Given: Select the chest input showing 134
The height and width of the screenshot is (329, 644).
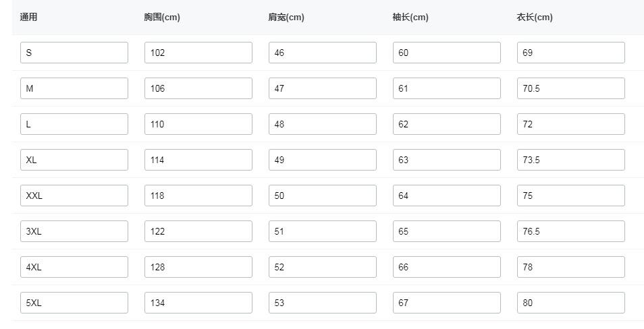Looking at the screenshot, I should click(198, 303).
